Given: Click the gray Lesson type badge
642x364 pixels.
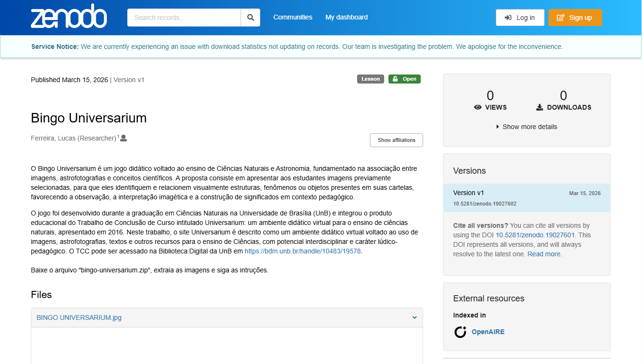Looking at the screenshot, I should pos(370,79).
